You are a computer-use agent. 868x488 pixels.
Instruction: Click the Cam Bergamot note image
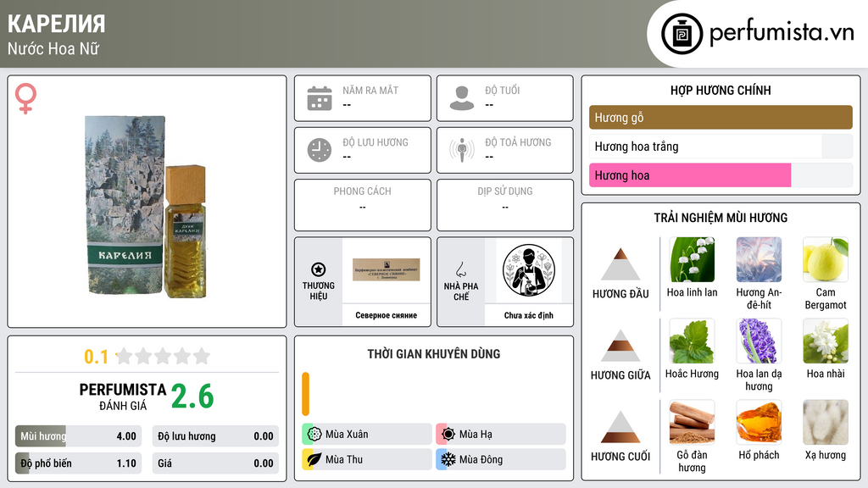(826, 259)
